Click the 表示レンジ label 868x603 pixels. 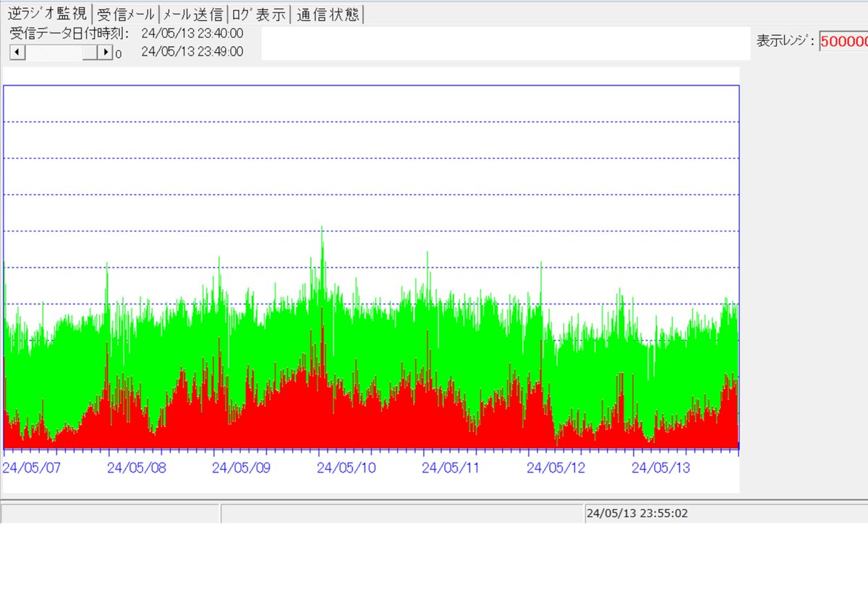point(786,41)
